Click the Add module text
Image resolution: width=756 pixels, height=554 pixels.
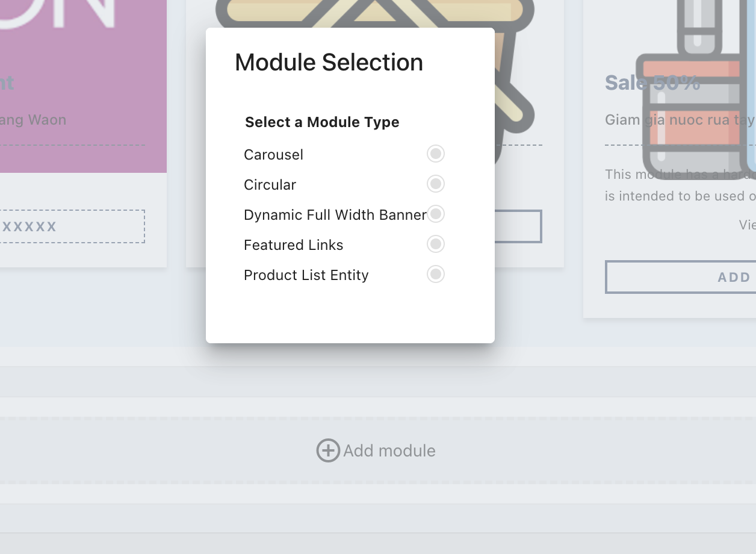coord(389,450)
